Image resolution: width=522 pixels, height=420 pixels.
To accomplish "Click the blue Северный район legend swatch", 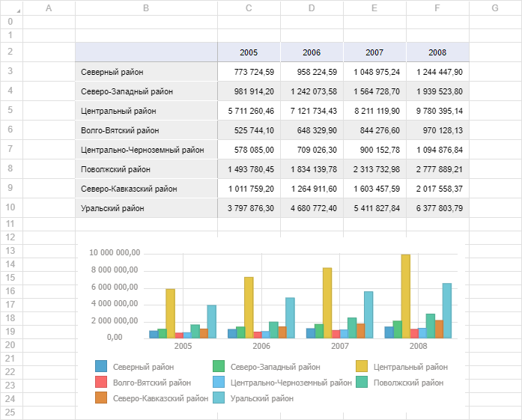I will tap(100, 367).
